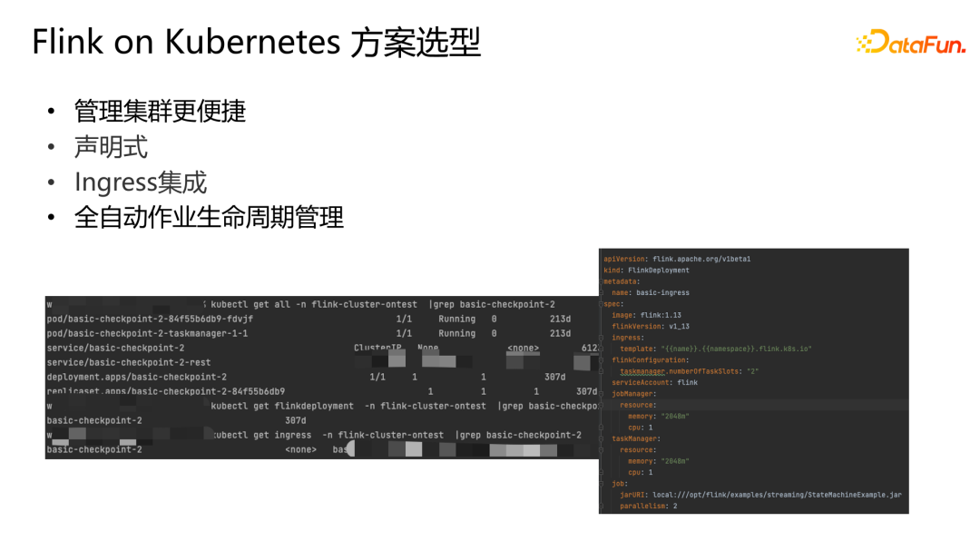
Task: Click the kubectl get flinkdeployment command
Action: click(x=399, y=406)
